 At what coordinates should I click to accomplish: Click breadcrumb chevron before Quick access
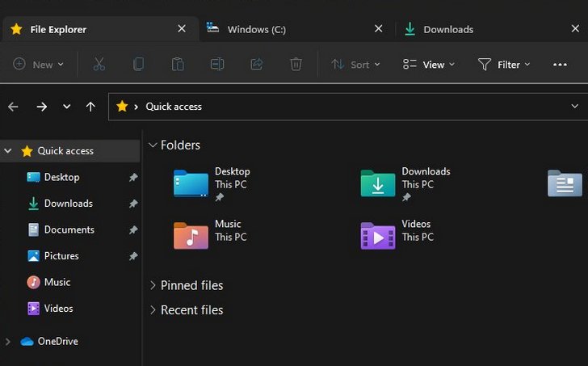pyautogui.click(x=136, y=107)
